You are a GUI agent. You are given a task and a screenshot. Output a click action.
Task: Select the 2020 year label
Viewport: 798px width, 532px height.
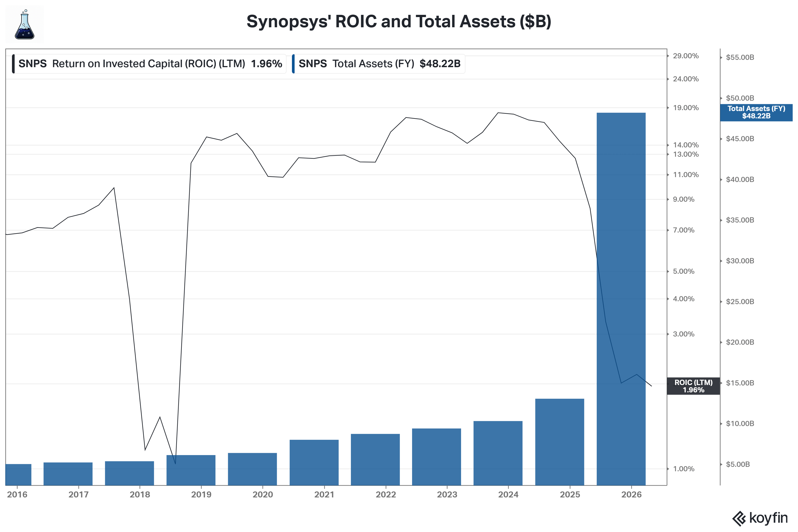(263, 494)
